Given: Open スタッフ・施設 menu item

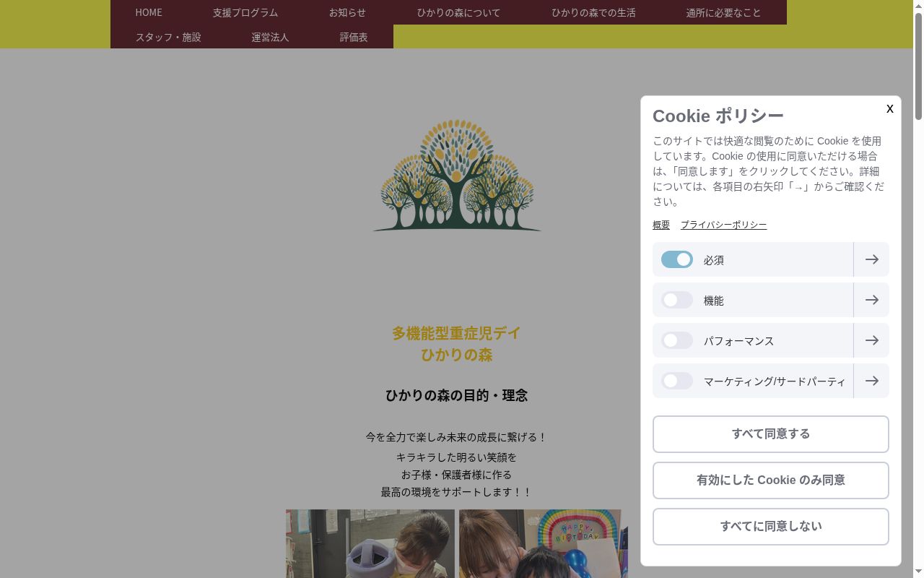Looking at the screenshot, I should [168, 37].
